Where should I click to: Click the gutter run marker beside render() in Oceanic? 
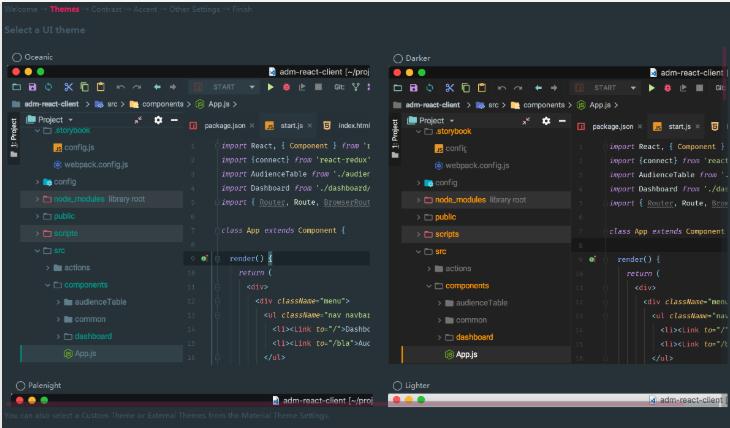coord(204,258)
